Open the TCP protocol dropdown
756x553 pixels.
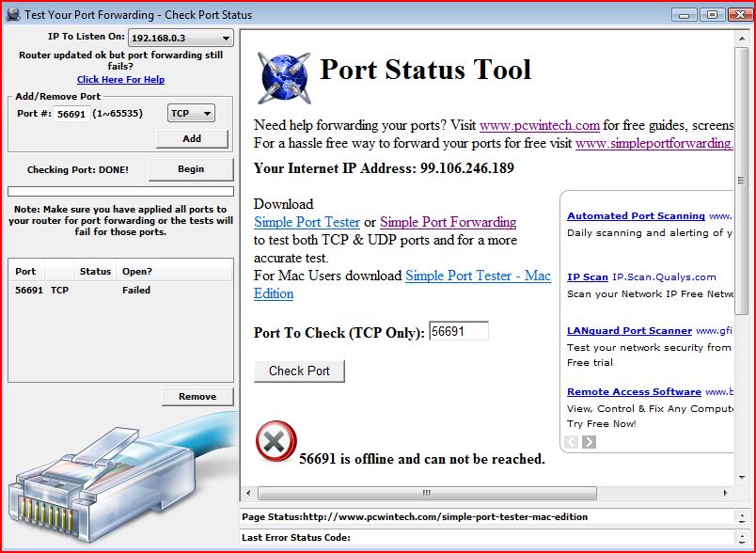(191, 113)
